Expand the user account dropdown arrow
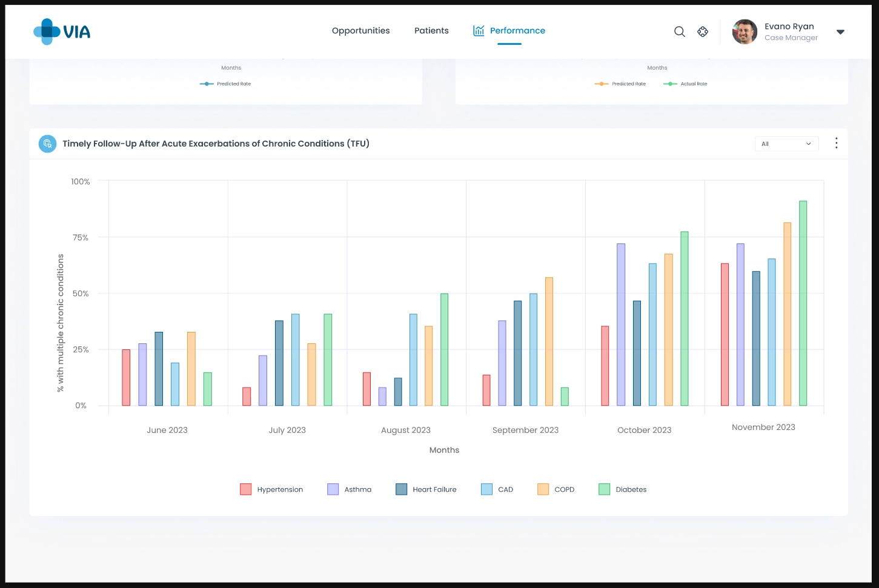 pos(840,32)
